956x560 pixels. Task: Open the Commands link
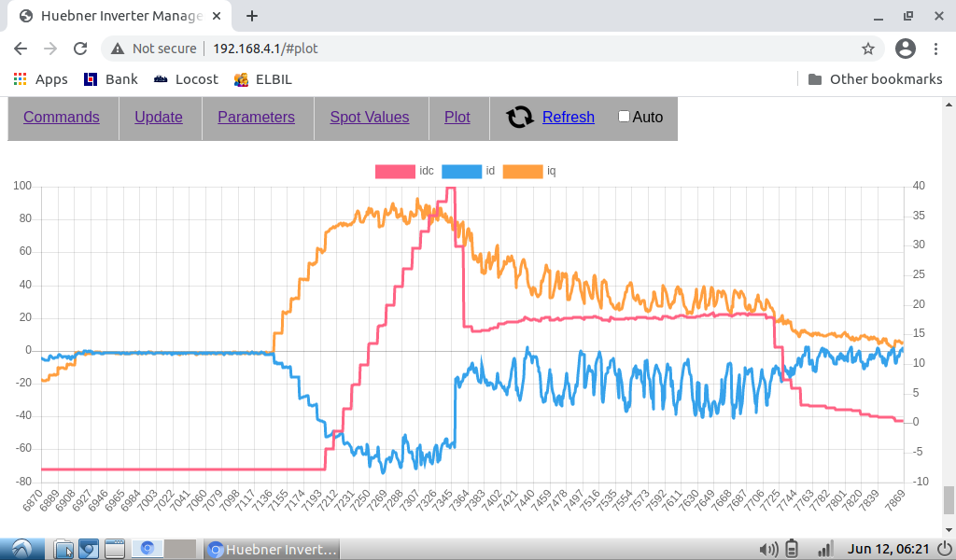point(62,117)
